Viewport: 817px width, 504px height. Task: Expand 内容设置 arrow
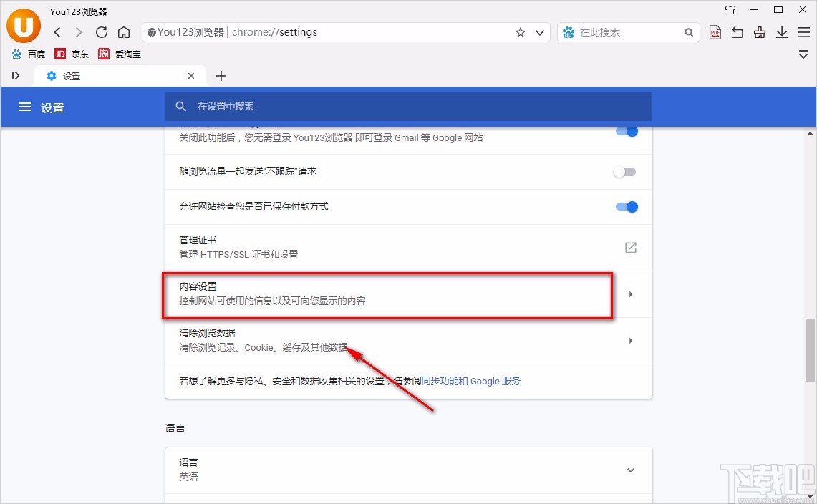[x=630, y=294]
